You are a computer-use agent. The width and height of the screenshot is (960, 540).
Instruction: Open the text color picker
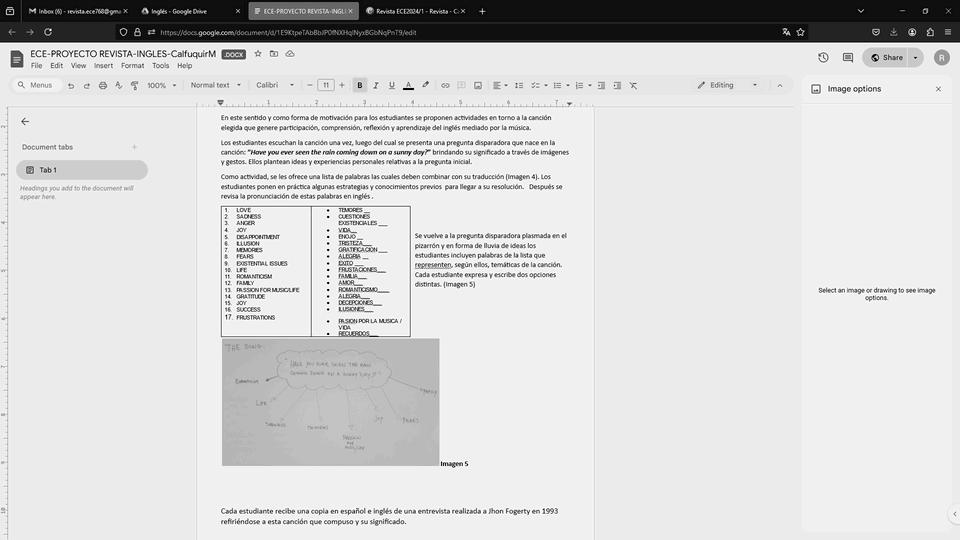[408, 85]
